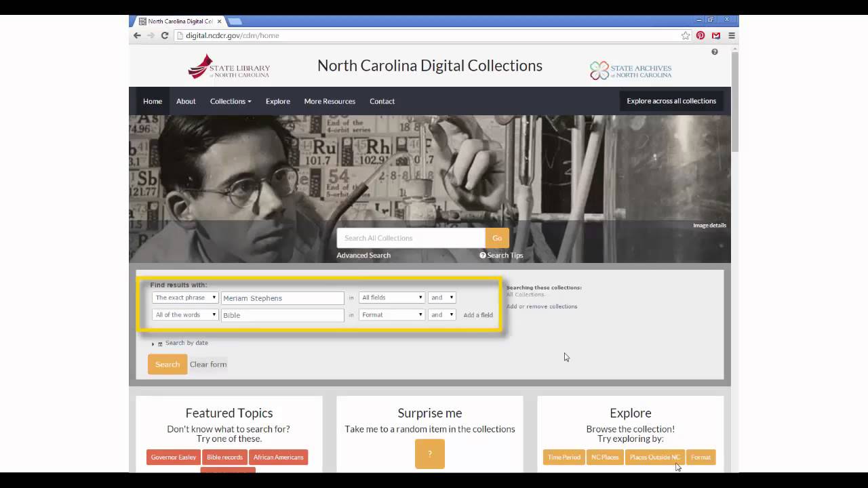Click Explore across all collections button
Image resolution: width=868 pixels, height=488 pixels.
671,101
